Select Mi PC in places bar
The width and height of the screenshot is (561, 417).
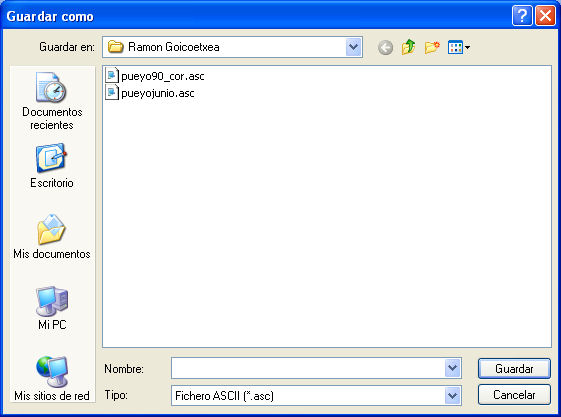[52, 308]
